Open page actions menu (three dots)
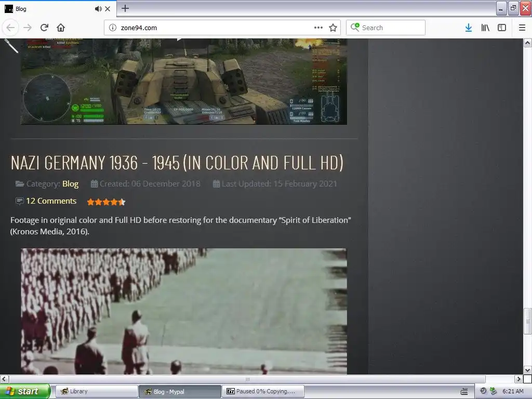Viewport: 532px width, 399px height. click(318, 28)
